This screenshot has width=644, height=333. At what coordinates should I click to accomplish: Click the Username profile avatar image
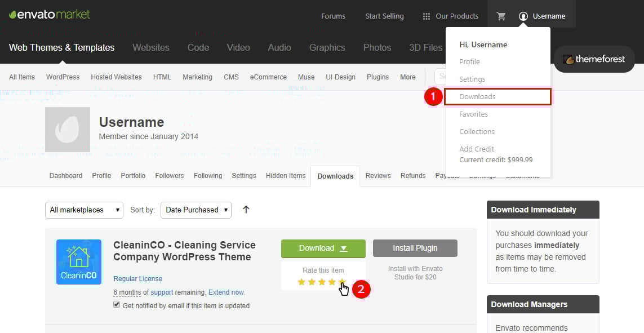68,130
